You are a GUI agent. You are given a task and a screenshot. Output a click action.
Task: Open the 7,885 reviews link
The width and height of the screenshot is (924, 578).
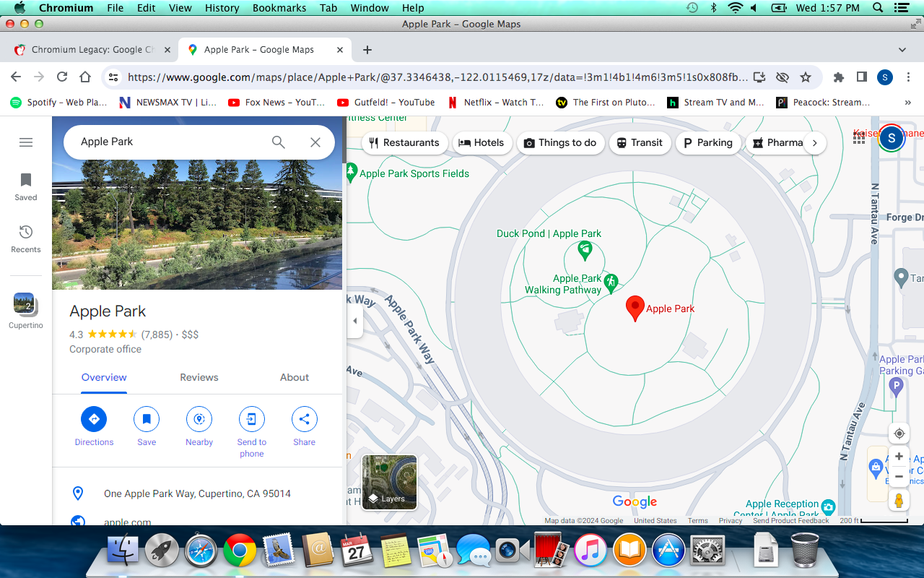157,335
